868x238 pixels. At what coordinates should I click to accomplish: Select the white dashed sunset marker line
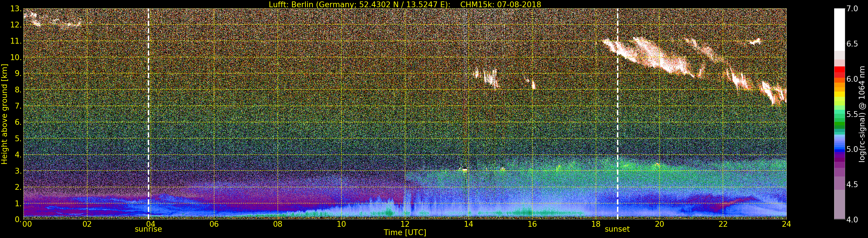point(617,114)
